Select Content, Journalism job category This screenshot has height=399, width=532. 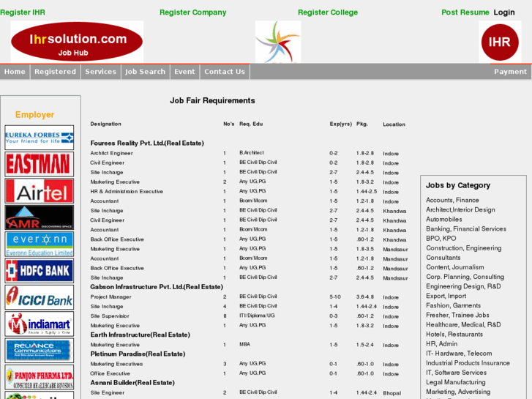click(455, 267)
